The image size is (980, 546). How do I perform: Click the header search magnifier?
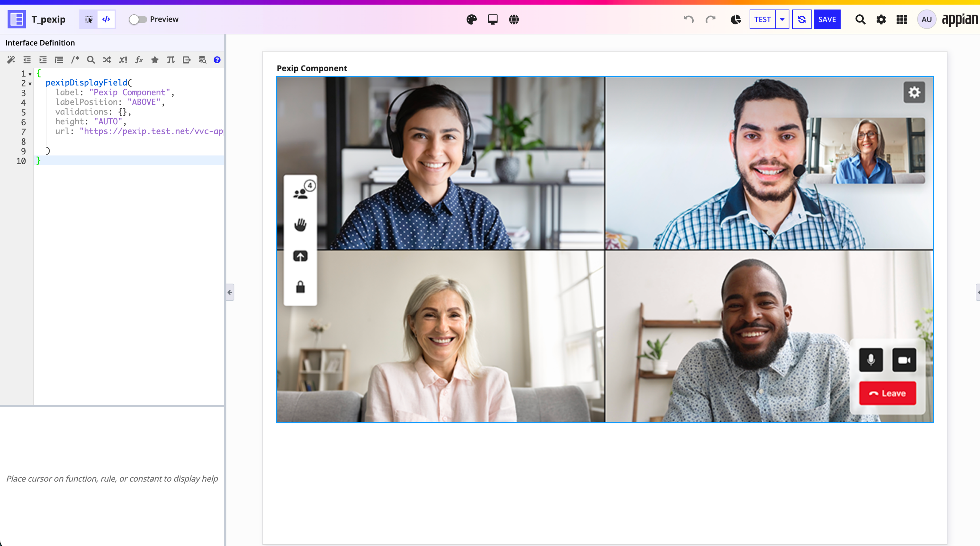[861, 19]
